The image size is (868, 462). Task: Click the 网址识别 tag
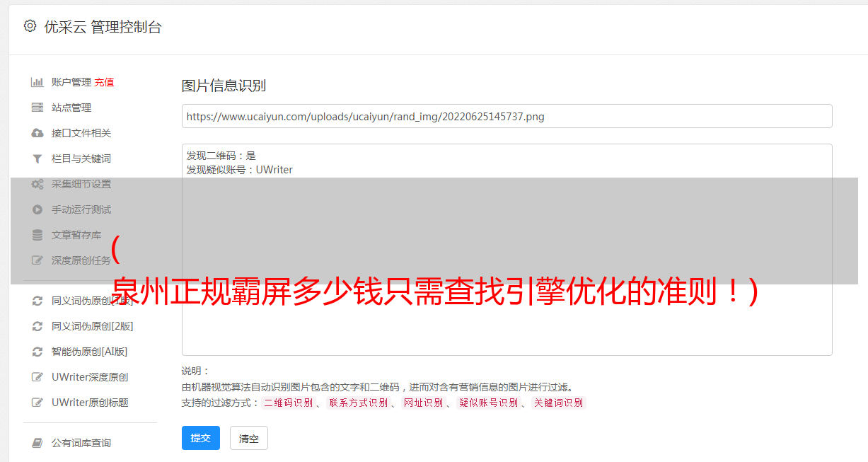pyautogui.click(x=423, y=403)
